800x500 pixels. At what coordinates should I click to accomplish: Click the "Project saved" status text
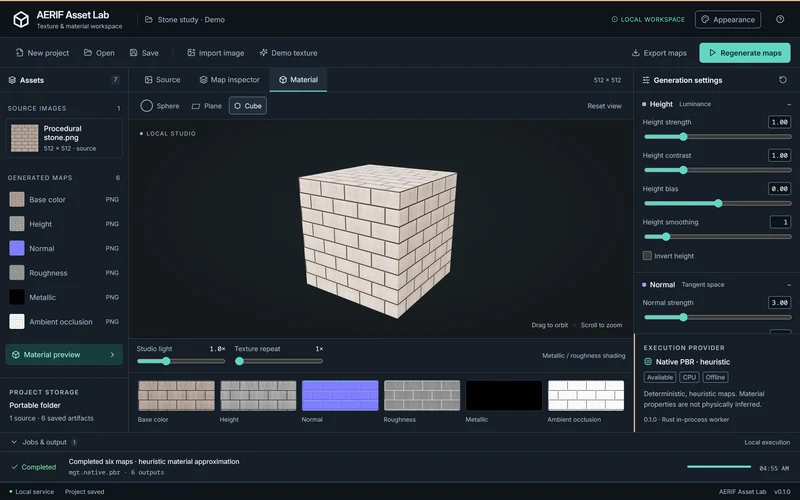pyautogui.click(x=85, y=492)
